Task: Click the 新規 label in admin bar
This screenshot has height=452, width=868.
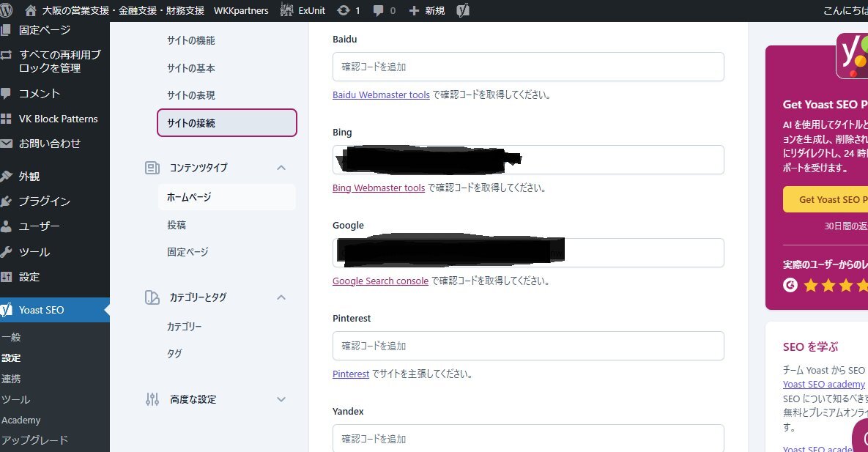Action: 434,10
